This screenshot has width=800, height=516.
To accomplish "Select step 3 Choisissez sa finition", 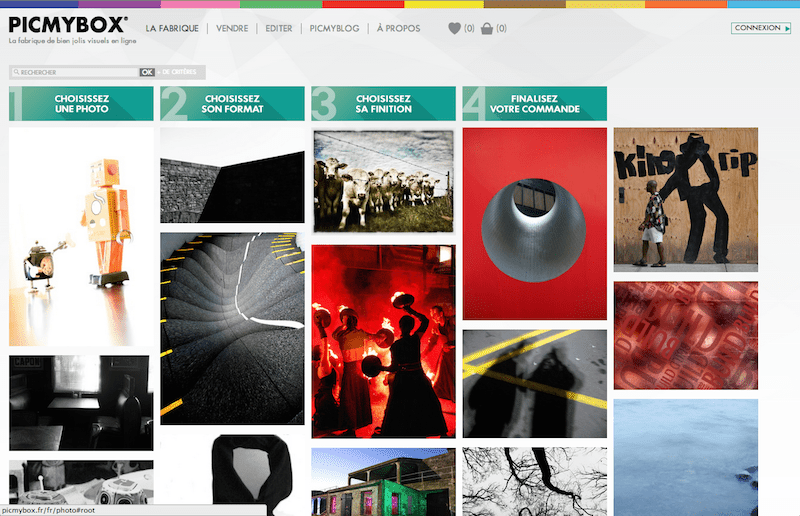I will click(384, 103).
